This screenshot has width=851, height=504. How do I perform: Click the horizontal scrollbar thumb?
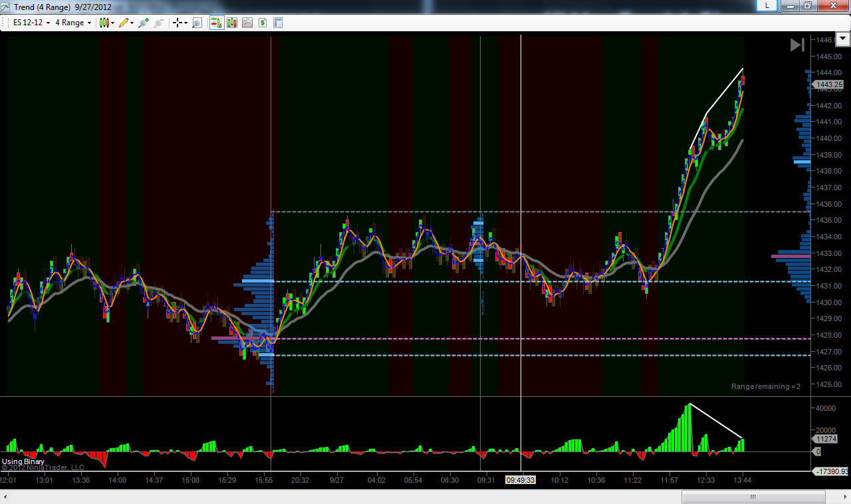point(753,497)
